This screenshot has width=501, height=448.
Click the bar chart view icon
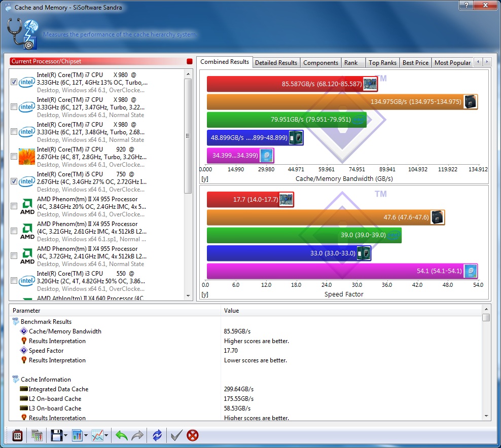coord(77,435)
